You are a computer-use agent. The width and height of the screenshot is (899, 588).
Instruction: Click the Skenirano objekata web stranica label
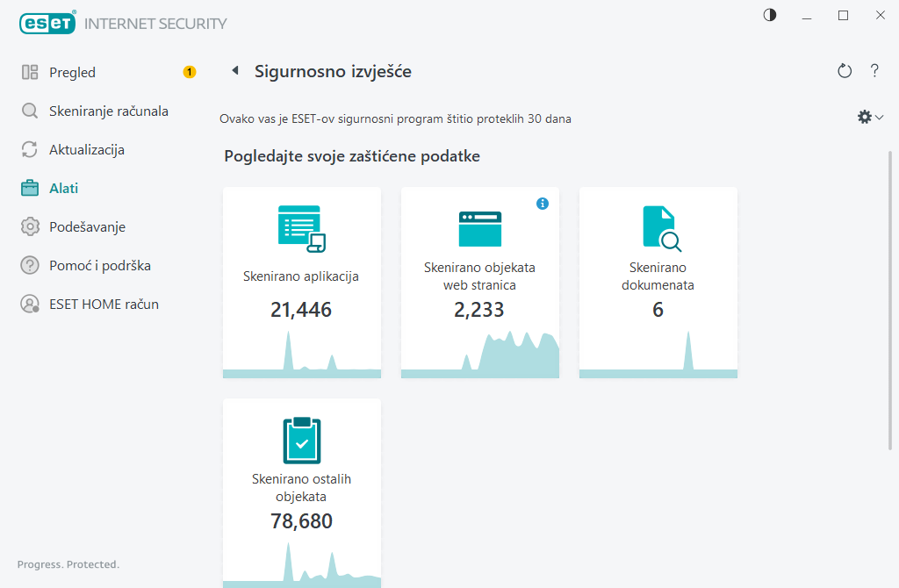(480, 276)
